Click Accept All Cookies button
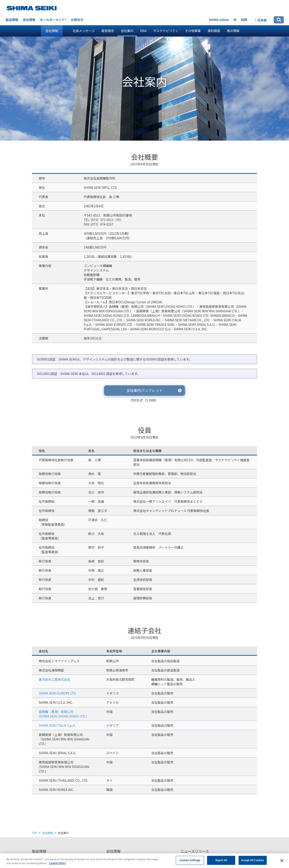The height and width of the screenshot is (868, 289). (x=252, y=860)
